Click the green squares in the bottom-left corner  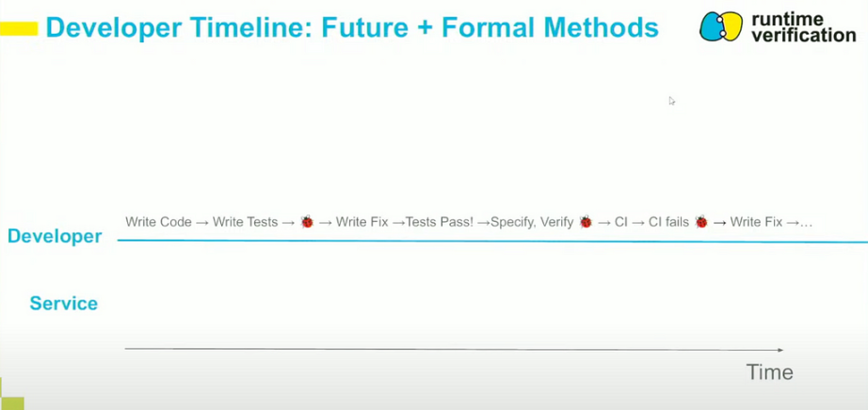coord(11,395)
